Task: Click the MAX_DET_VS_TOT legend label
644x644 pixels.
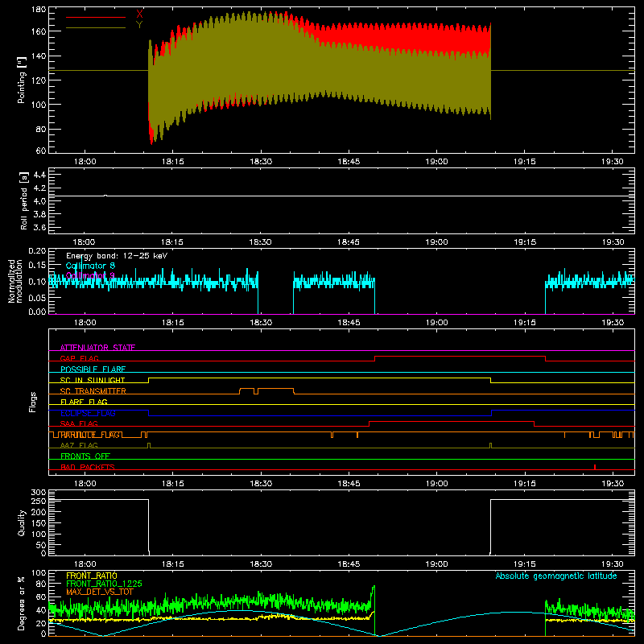Action: tap(99, 592)
